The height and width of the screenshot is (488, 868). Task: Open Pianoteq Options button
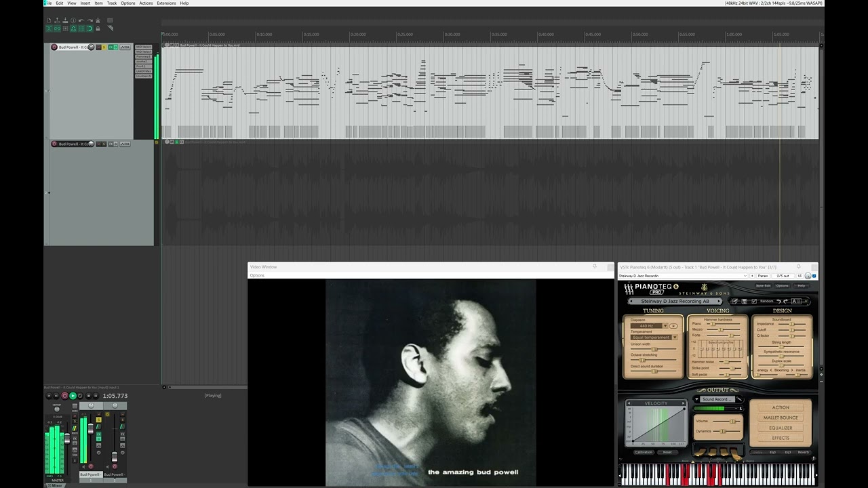pyautogui.click(x=783, y=286)
